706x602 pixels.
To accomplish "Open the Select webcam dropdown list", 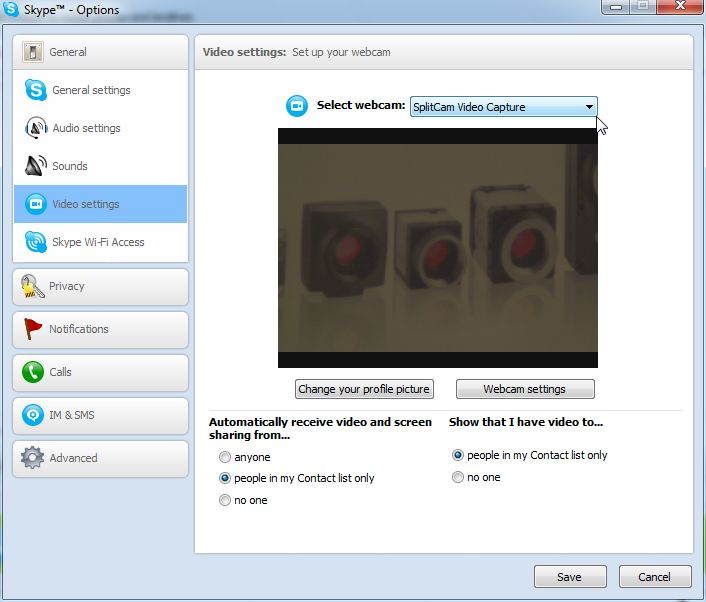I will [503, 107].
